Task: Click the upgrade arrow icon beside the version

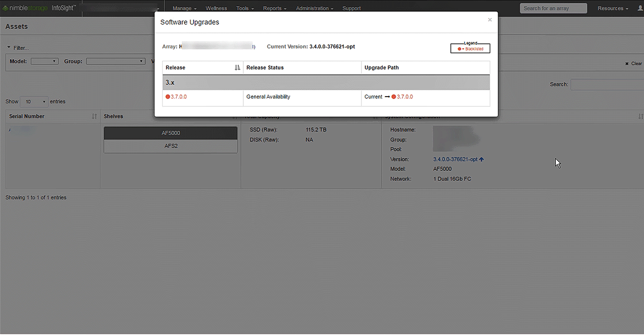Action: click(482, 159)
